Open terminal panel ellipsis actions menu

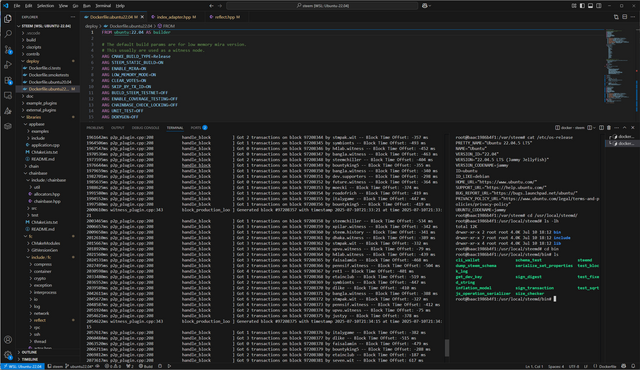[x=617, y=128]
